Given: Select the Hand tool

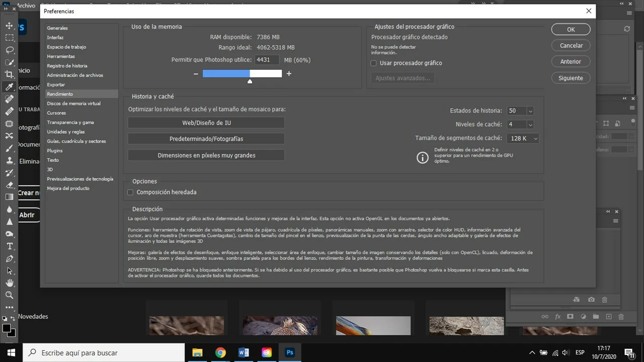Looking at the screenshot, I should (x=9, y=283).
